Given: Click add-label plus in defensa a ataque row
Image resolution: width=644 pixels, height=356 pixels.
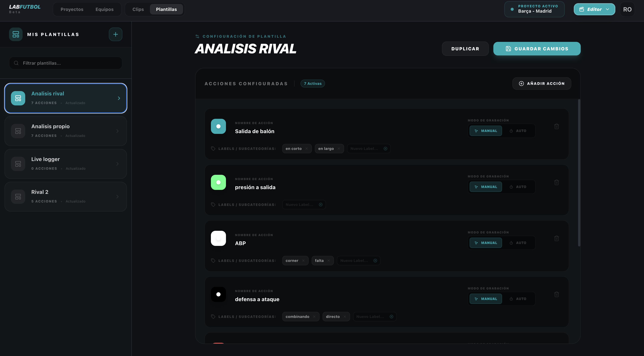Looking at the screenshot, I should click(391, 317).
